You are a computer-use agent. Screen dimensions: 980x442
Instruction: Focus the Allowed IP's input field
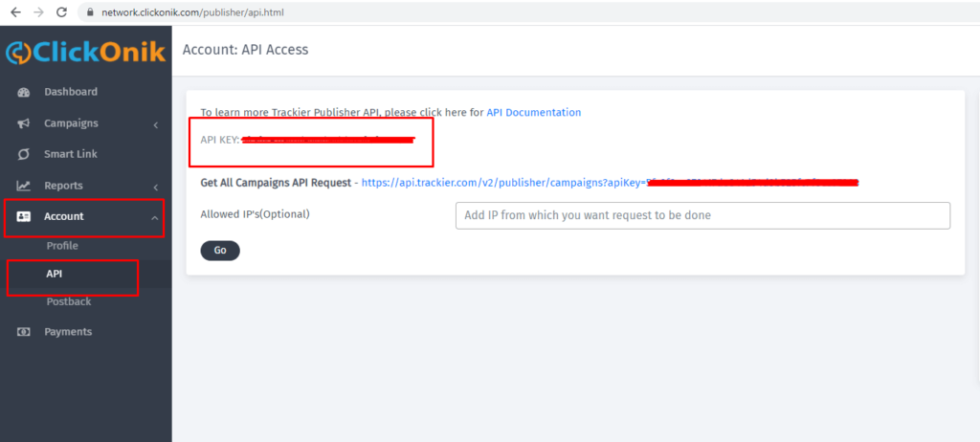click(x=702, y=215)
